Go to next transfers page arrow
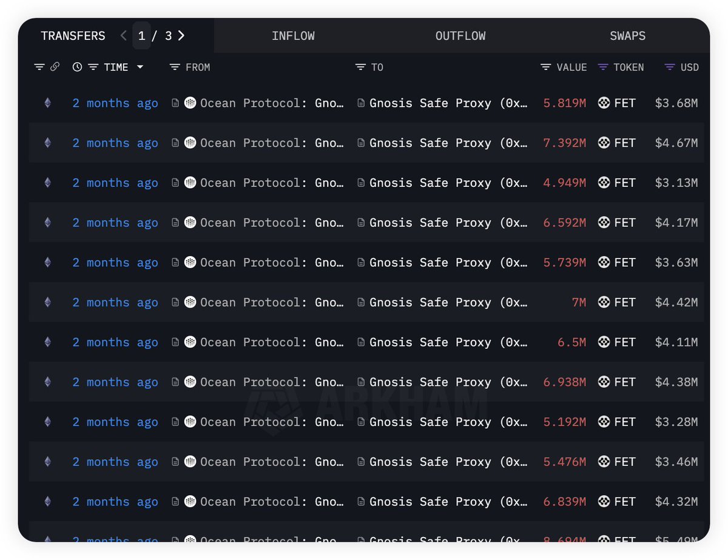Screen dimensions: 728x560 (181, 36)
